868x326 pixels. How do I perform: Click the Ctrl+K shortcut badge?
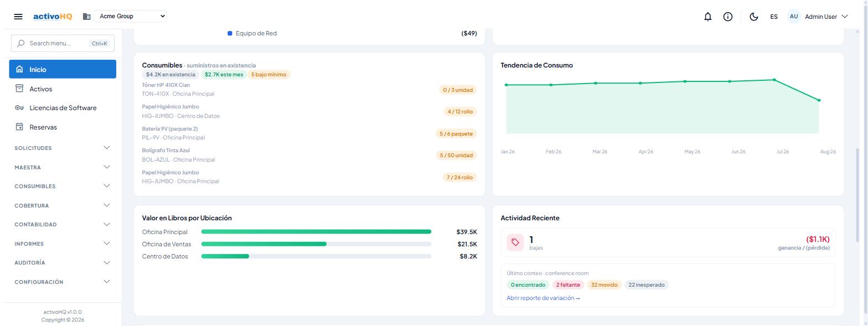point(100,43)
